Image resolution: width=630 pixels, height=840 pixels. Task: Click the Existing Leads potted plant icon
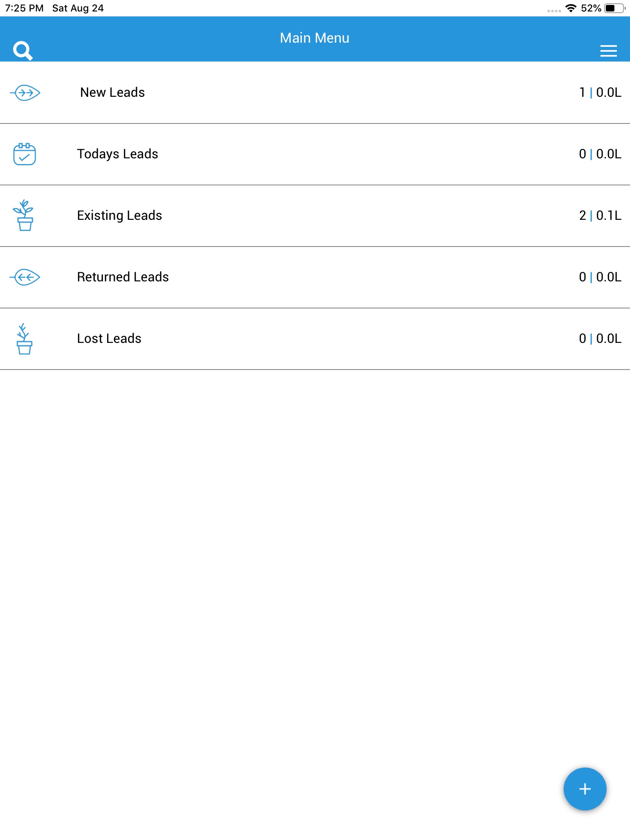(x=24, y=215)
